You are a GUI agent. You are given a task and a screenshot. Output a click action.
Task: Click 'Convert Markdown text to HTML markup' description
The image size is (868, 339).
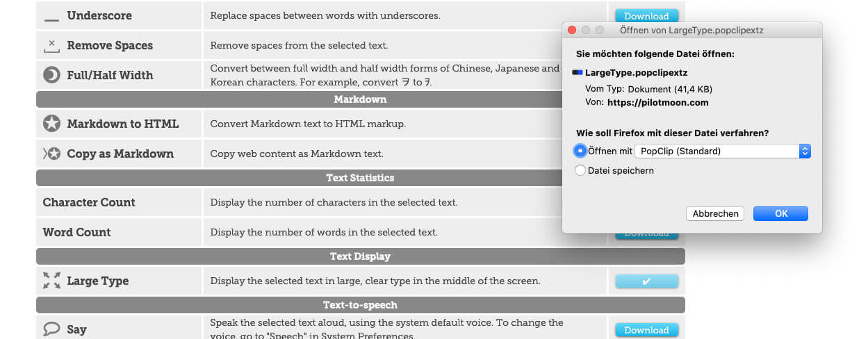tap(308, 124)
